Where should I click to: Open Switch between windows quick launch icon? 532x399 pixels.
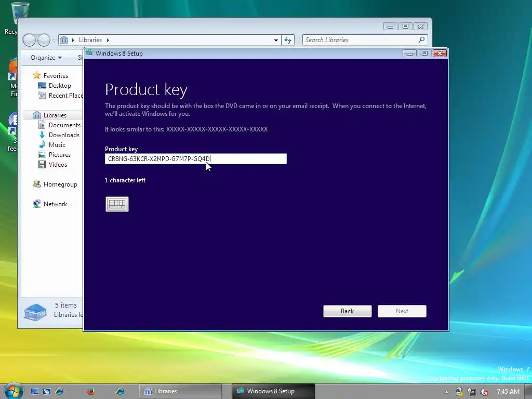click(x=47, y=391)
